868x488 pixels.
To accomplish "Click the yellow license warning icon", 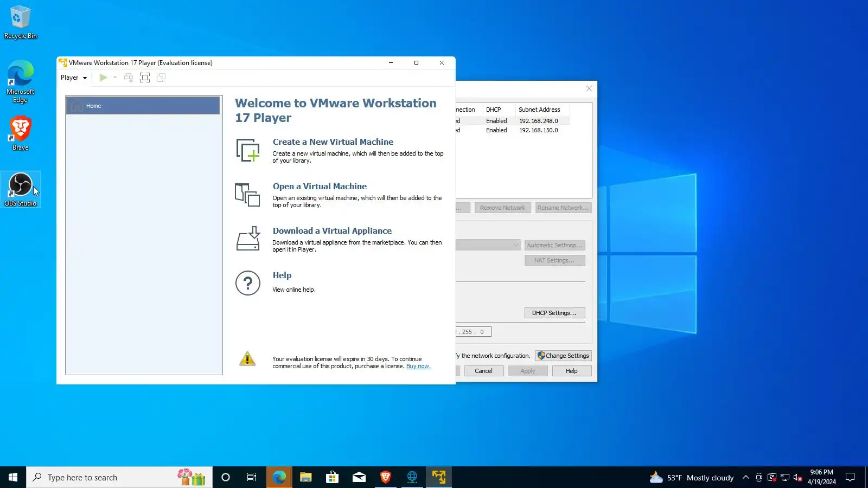I will tap(247, 359).
